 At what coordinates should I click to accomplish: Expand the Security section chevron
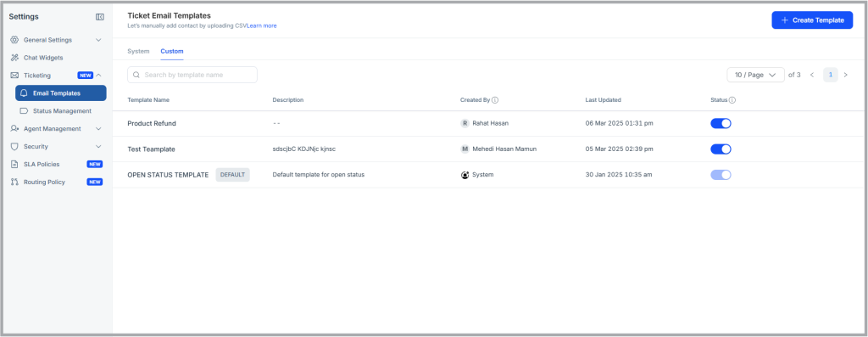(98, 146)
